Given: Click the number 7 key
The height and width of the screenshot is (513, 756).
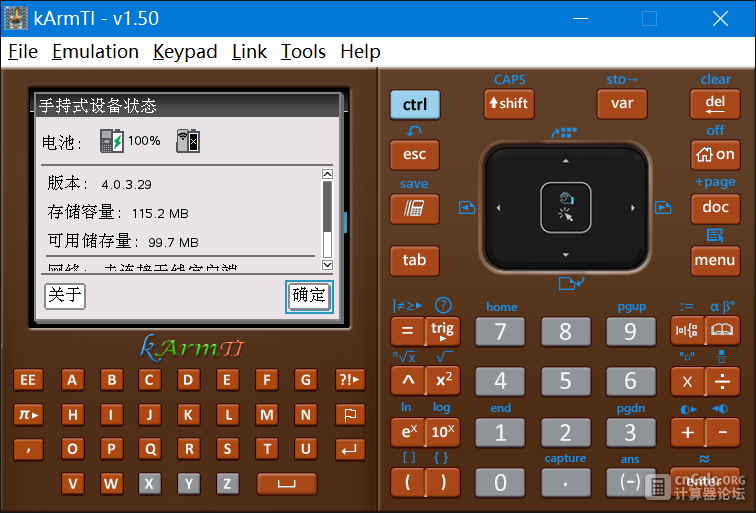Looking at the screenshot, I should pyautogui.click(x=500, y=332).
